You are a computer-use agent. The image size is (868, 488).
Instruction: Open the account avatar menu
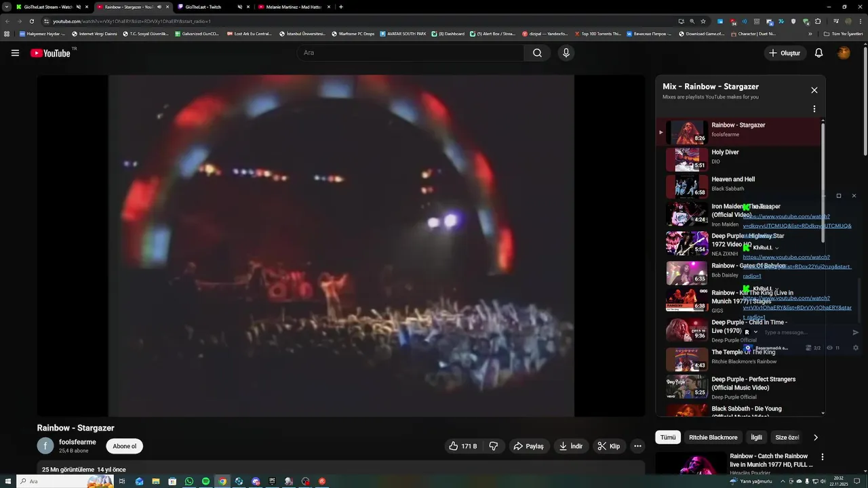pyautogui.click(x=844, y=53)
